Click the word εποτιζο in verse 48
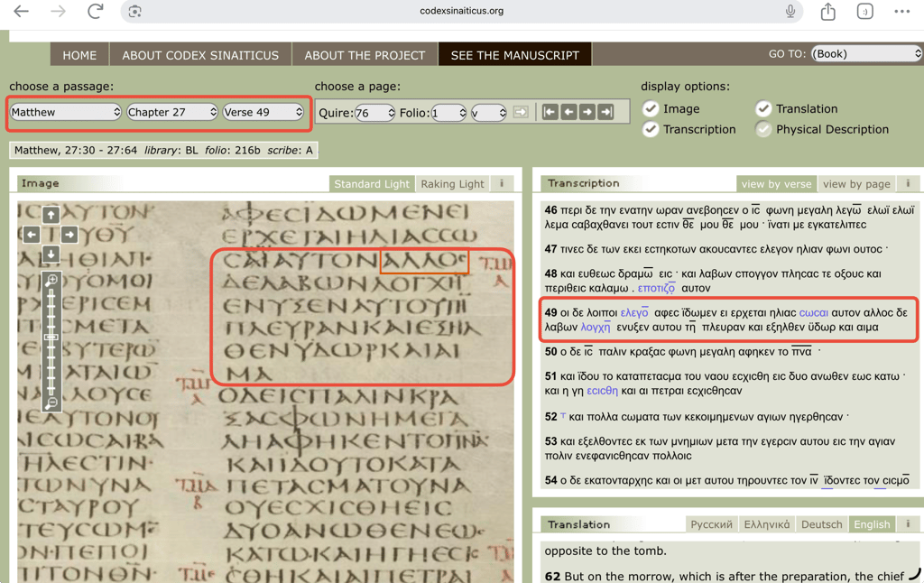Image resolution: width=924 pixels, height=583 pixels. tap(657, 288)
